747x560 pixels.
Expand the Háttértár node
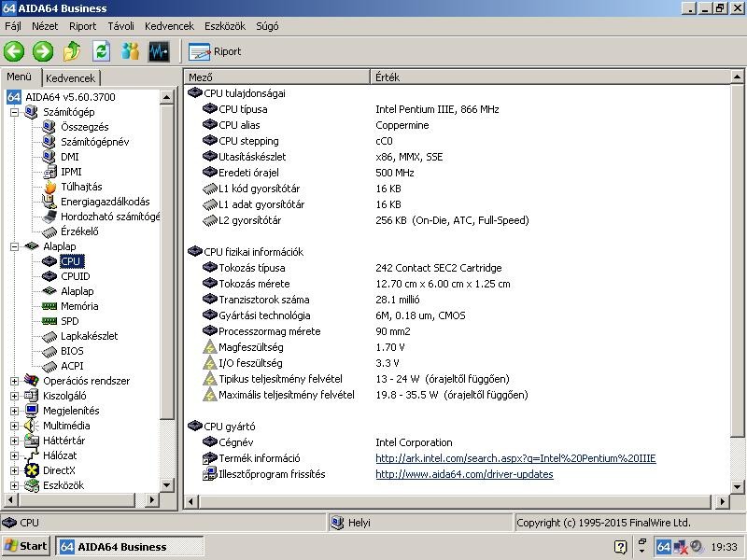(14, 441)
